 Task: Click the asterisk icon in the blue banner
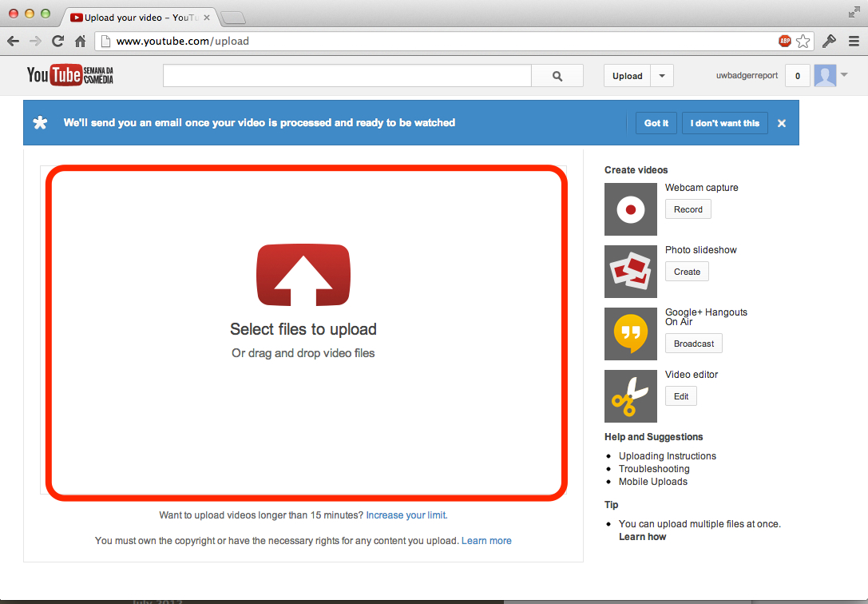(x=40, y=122)
